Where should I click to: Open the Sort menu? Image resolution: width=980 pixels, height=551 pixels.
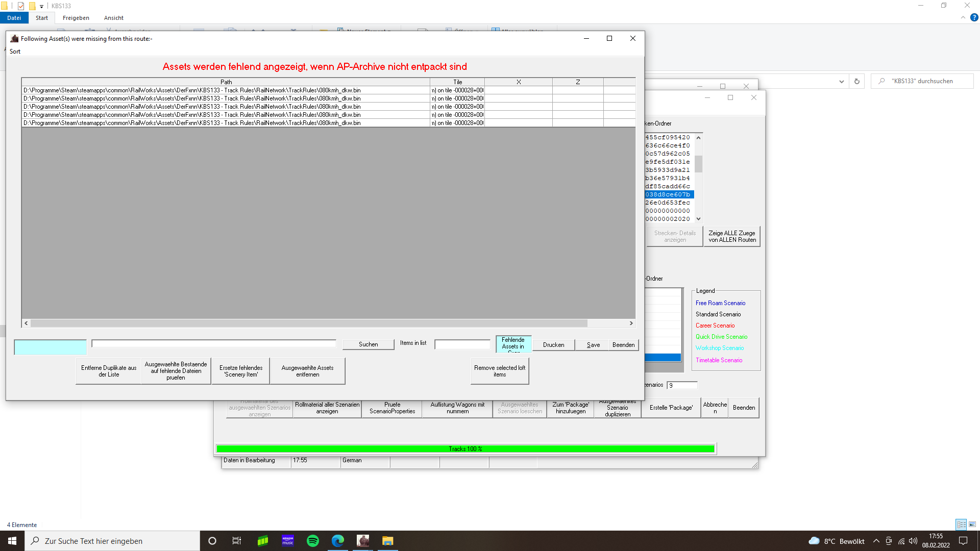15,52
